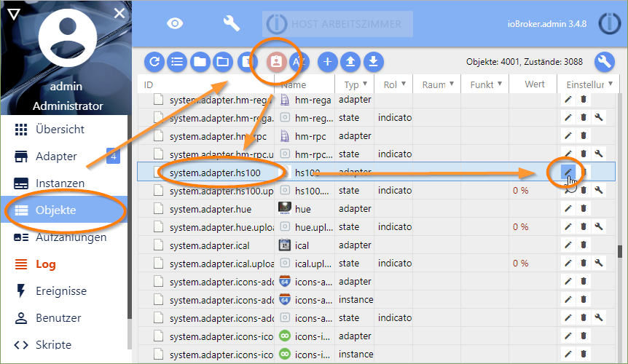Edit the icons-ico instance row
The height and width of the screenshot is (364, 628).
[x=568, y=354]
